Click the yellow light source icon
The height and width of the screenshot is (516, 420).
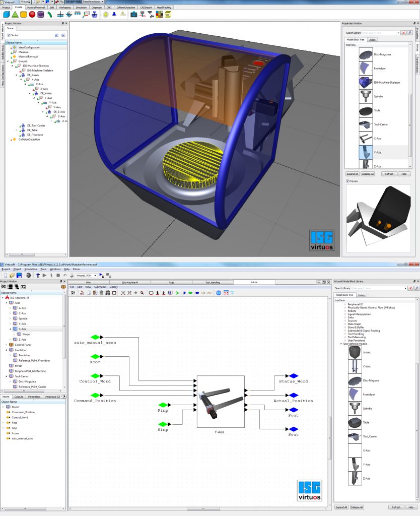coord(106,15)
